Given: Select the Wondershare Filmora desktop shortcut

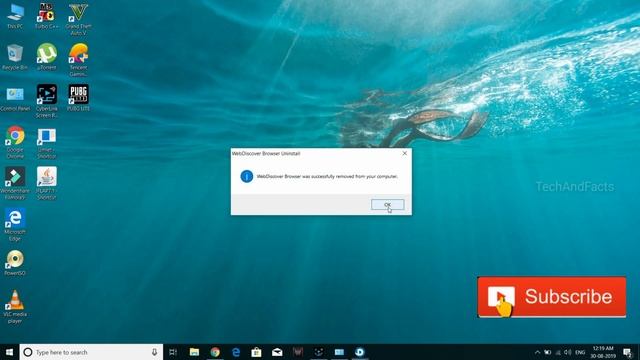Looking at the screenshot, I should click(x=15, y=184).
